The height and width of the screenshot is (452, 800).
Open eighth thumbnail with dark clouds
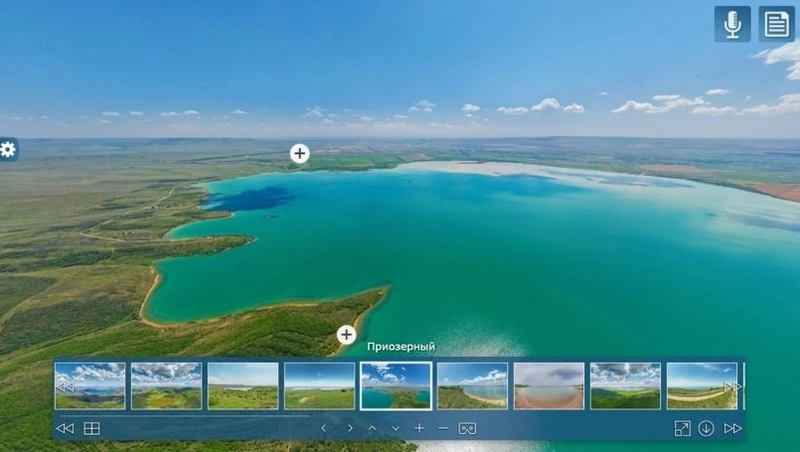[x=626, y=386]
